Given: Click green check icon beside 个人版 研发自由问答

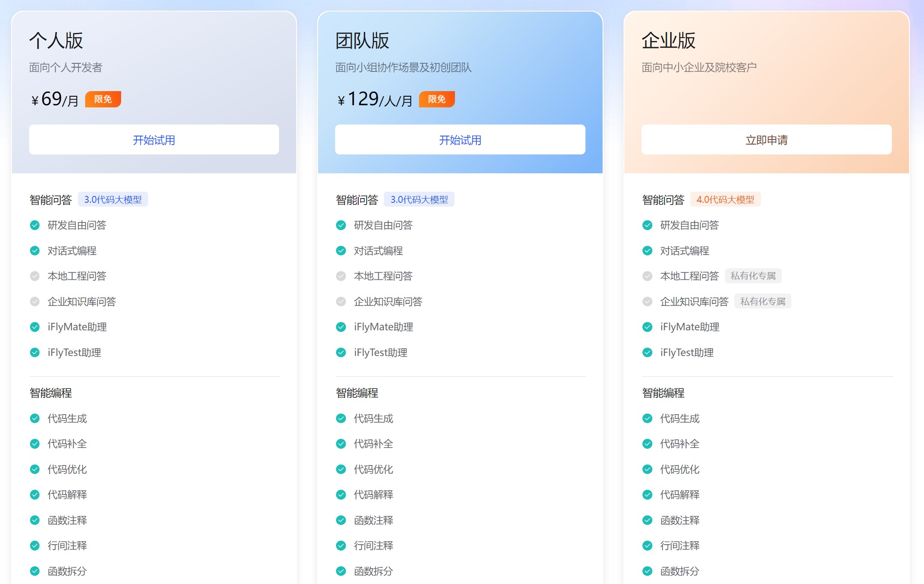Looking at the screenshot, I should [x=35, y=225].
